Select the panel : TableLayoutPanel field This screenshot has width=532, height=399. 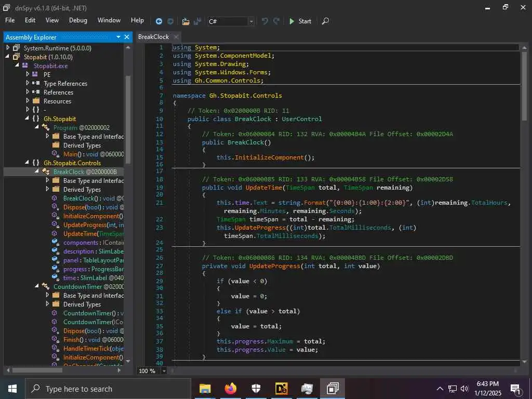tap(94, 260)
